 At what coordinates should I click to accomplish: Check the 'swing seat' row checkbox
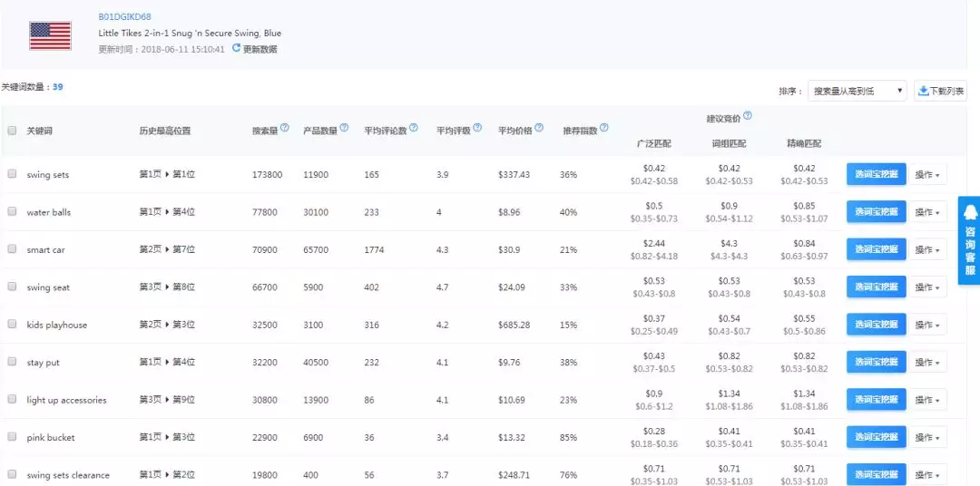coord(12,287)
